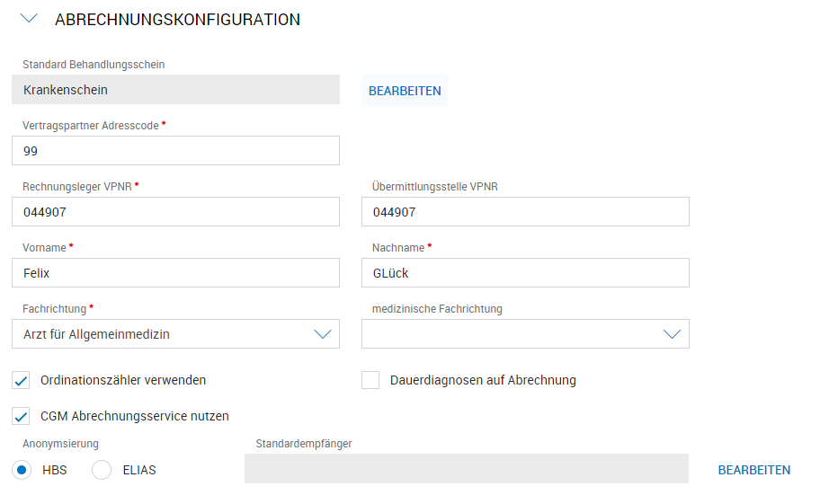
Task: Click the empty Standardempfänger field
Action: (x=466, y=469)
